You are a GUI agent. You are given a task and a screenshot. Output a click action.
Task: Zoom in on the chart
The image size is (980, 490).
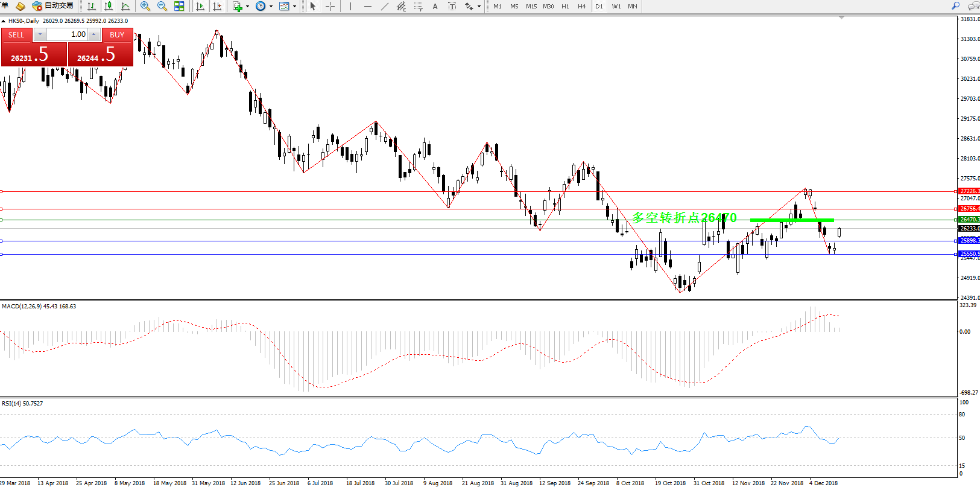click(145, 6)
